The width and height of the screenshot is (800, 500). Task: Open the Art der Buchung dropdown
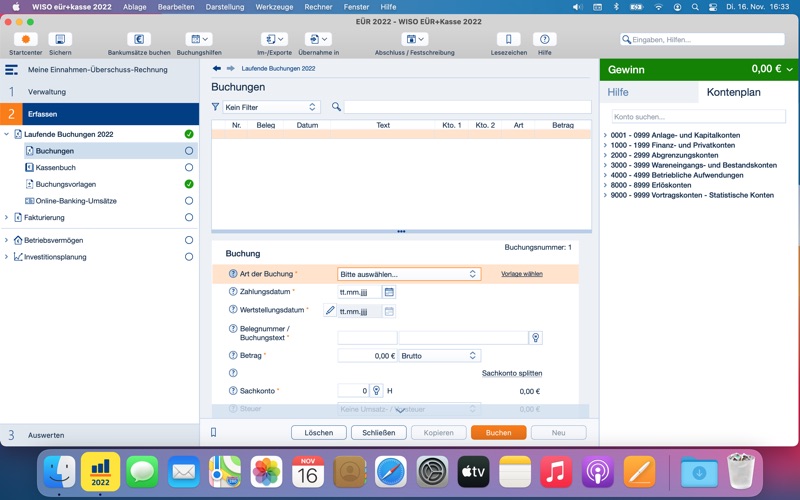[x=409, y=274]
